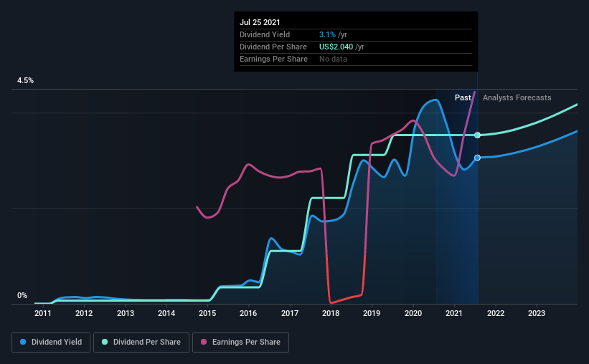Click the 2012 label on the x-axis
Image resolution: width=589 pixels, height=364 pixels.
(84, 313)
